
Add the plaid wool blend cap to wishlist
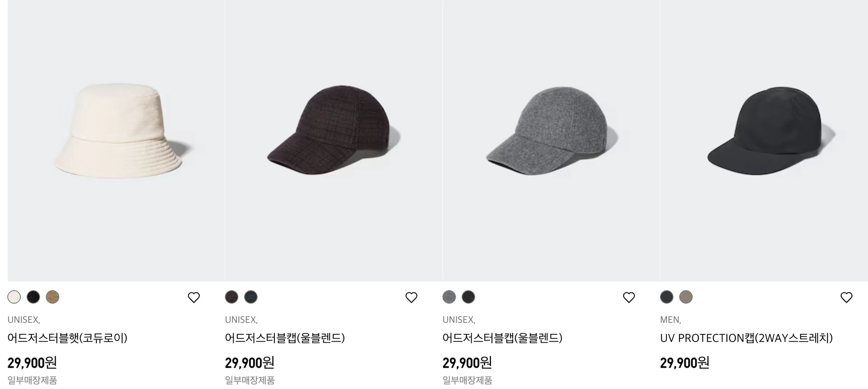point(411,297)
